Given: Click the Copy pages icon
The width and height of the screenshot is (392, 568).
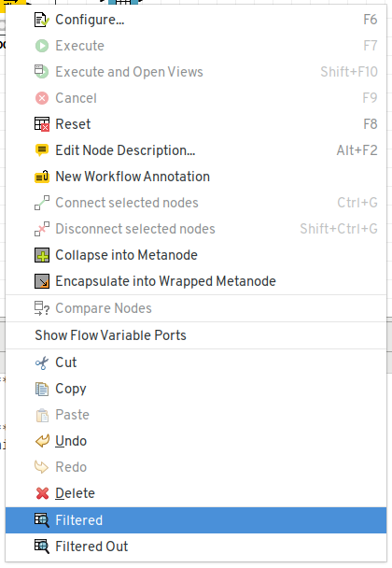Looking at the screenshot, I should click(x=42, y=389).
